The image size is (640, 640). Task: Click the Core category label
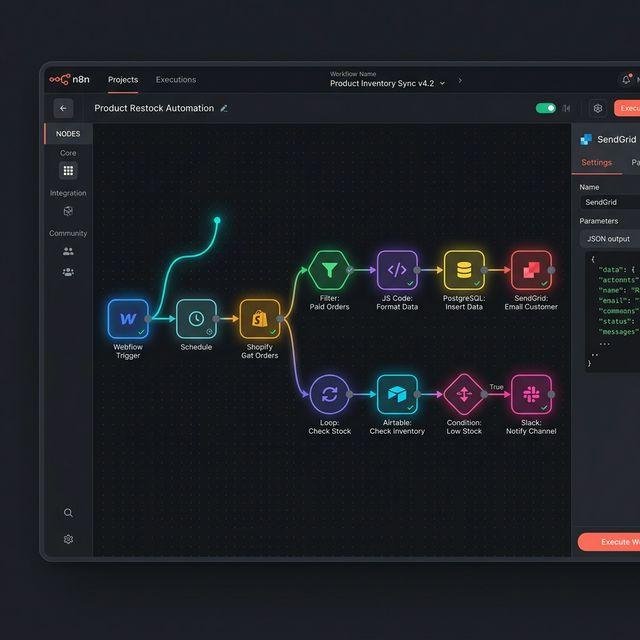[x=68, y=153]
